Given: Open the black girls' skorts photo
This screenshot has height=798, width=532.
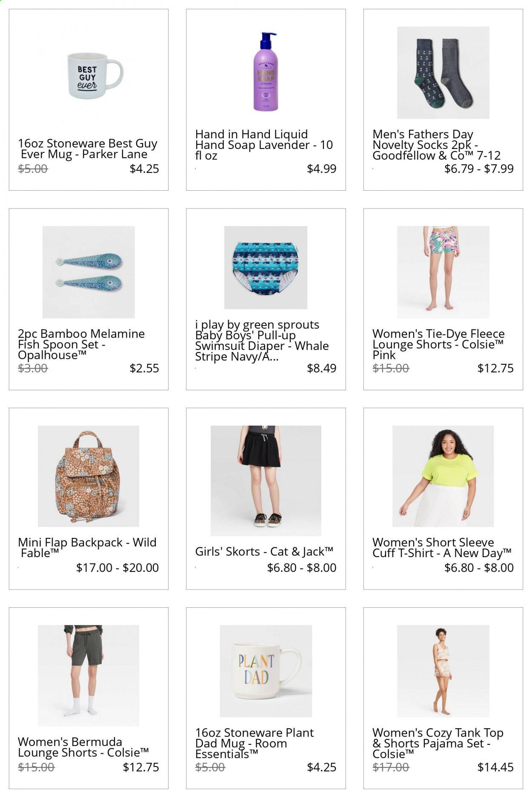Looking at the screenshot, I should tap(266, 481).
